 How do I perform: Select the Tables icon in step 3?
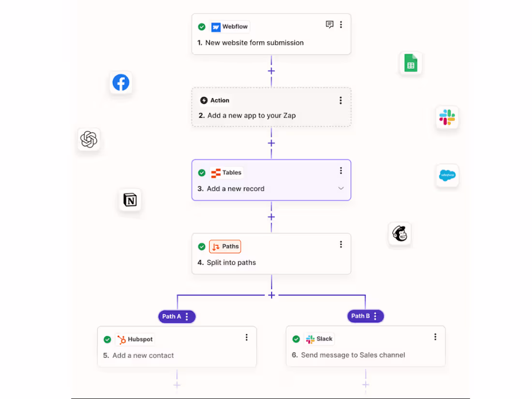(x=215, y=172)
